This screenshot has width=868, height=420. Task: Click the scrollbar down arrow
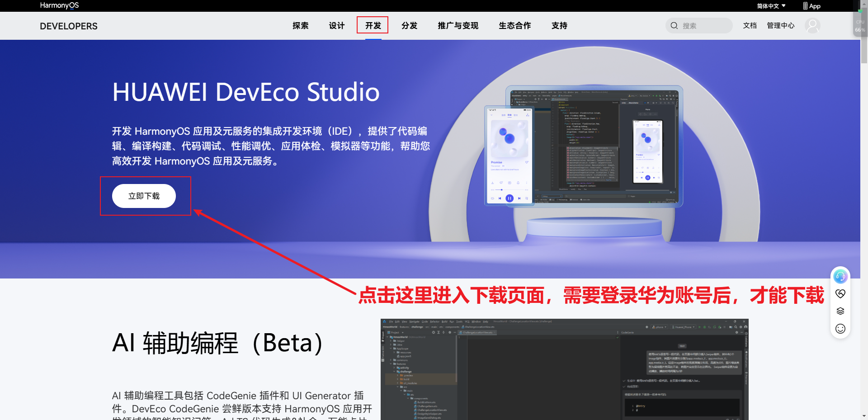[864, 416]
